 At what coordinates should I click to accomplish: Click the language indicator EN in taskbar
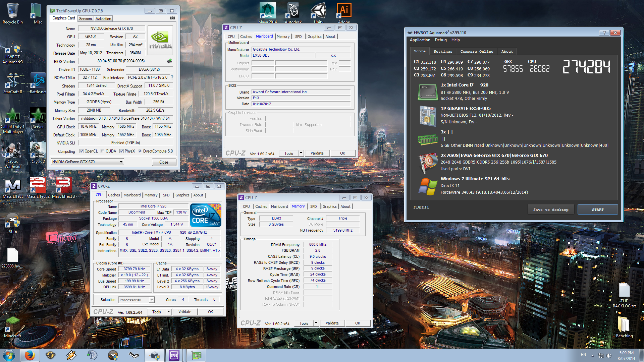(583, 355)
